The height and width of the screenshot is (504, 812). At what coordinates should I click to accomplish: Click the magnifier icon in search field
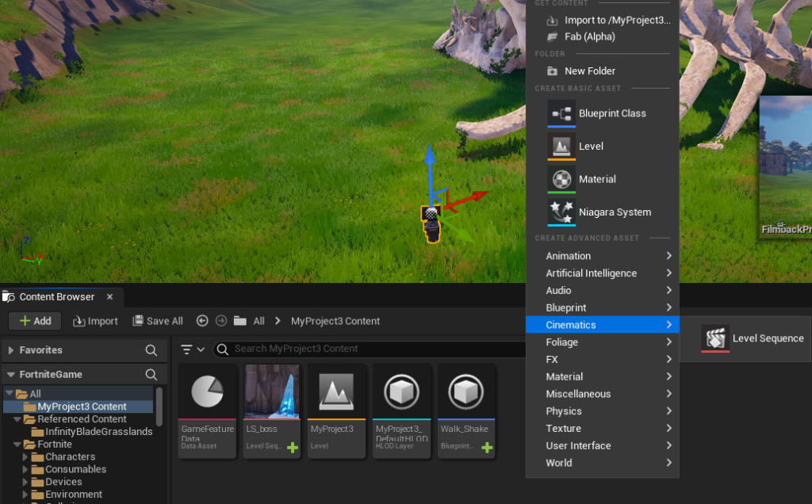click(x=223, y=349)
